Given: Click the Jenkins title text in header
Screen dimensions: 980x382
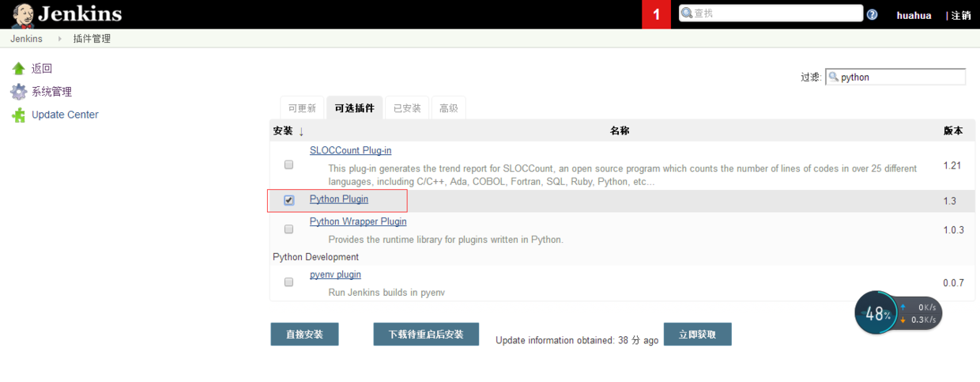Looking at the screenshot, I should click(80, 14).
